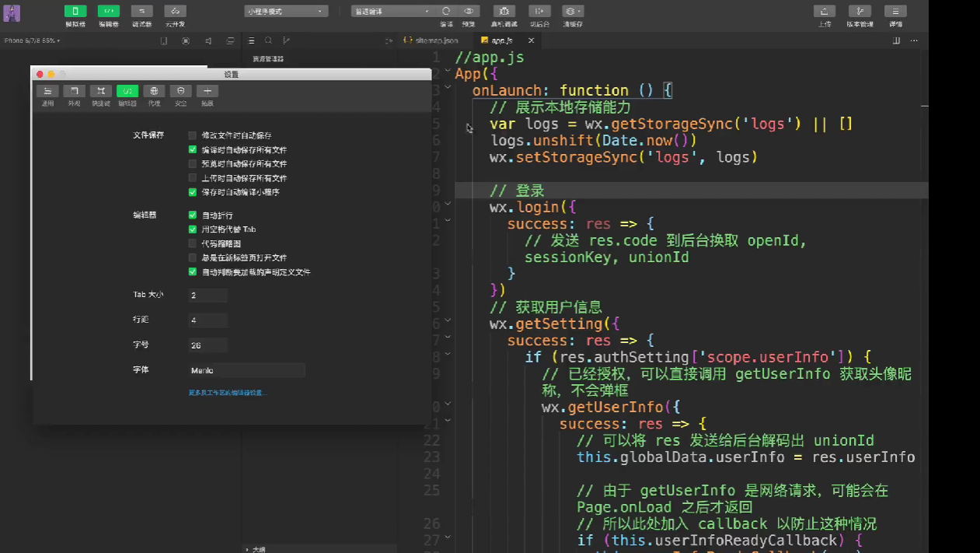Click the simulator phone rotate icon
This screenshot has height=553, width=980.
(x=164, y=40)
